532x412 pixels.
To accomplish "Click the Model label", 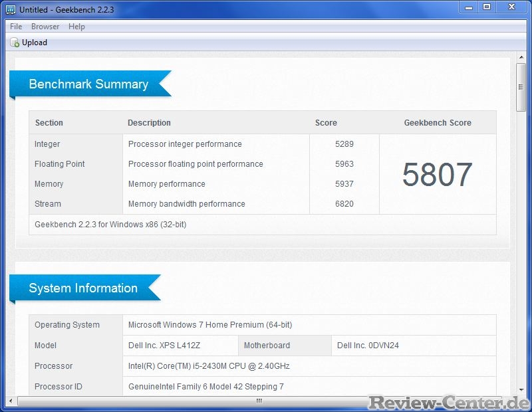I will click(x=45, y=346).
